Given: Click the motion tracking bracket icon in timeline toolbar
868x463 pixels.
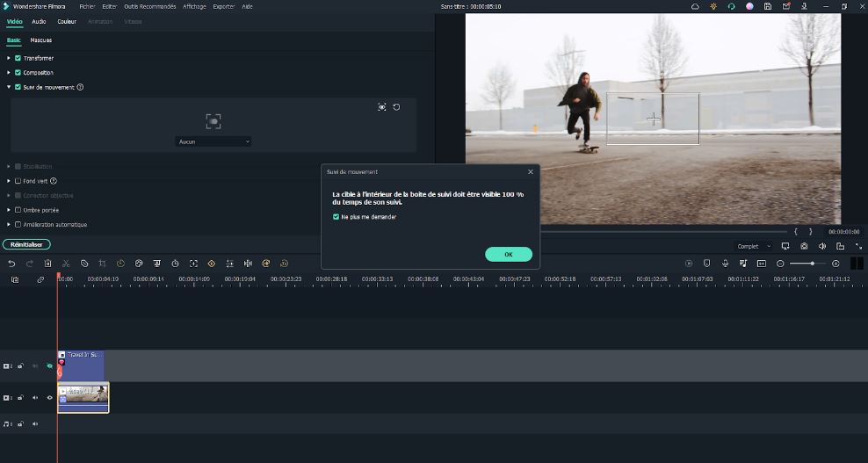Looking at the screenshot, I should tap(193, 264).
